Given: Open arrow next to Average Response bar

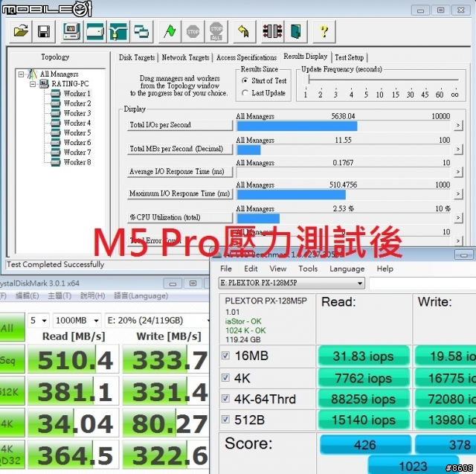Looking at the screenshot, I should [x=458, y=172].
